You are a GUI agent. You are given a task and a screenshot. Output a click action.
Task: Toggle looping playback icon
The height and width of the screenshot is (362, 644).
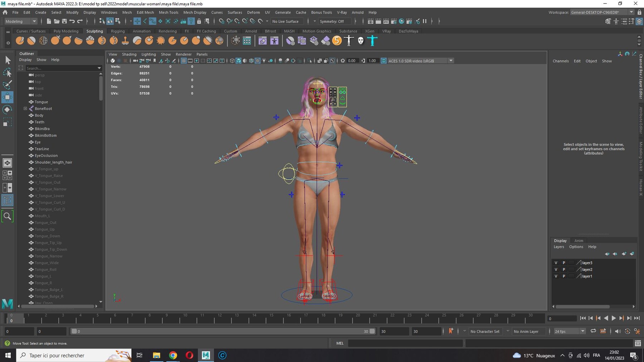tap(593, 331)
